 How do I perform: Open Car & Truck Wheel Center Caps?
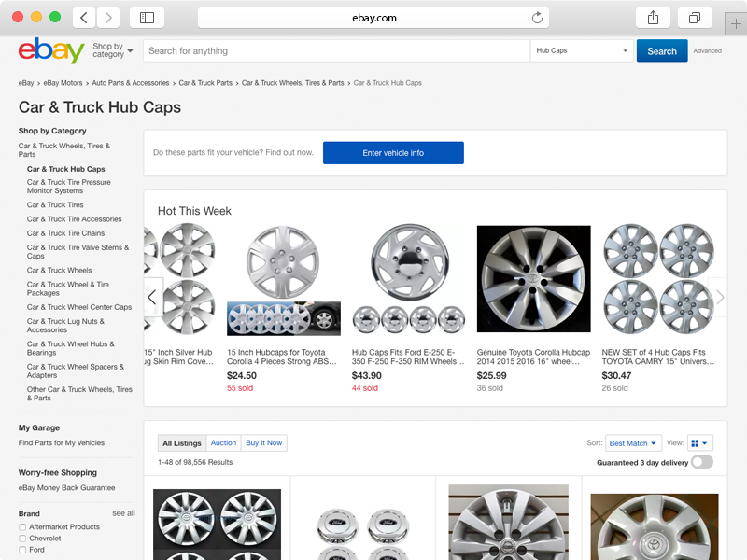(x=79, y=307)
